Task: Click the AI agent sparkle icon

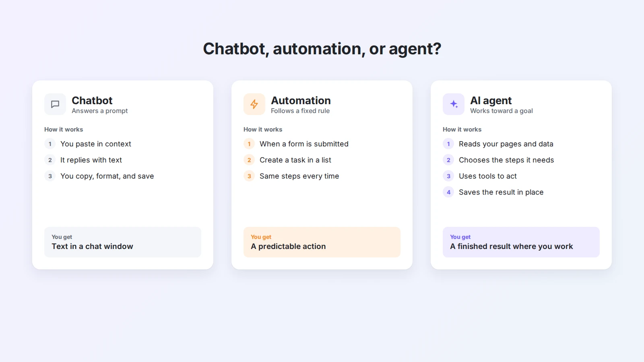Action: click(x=454, y=104)
